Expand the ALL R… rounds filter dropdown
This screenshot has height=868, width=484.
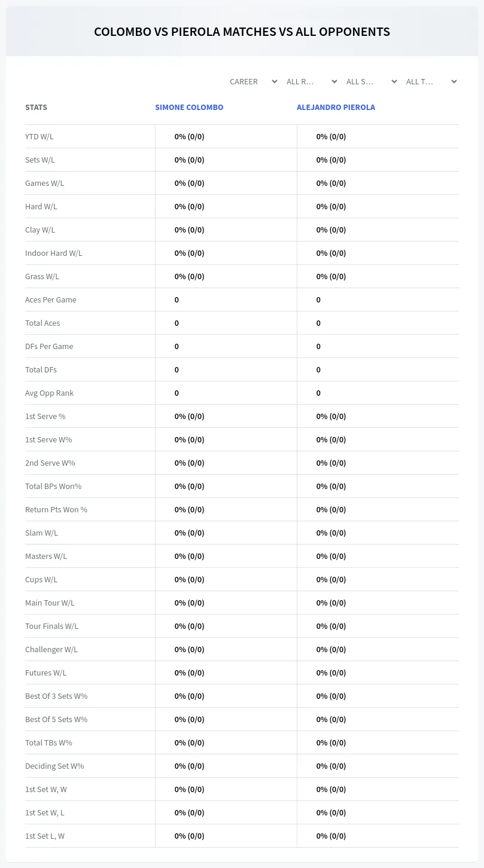point(312,81)
